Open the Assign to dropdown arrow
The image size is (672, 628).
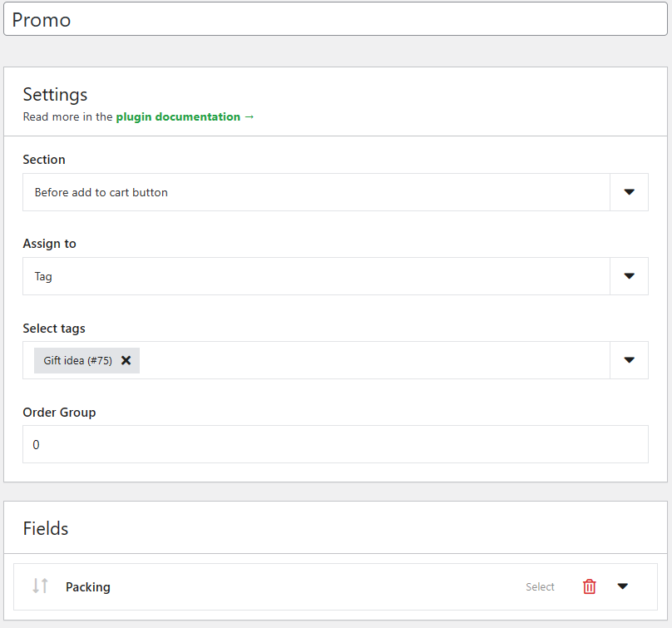(629, 276)
